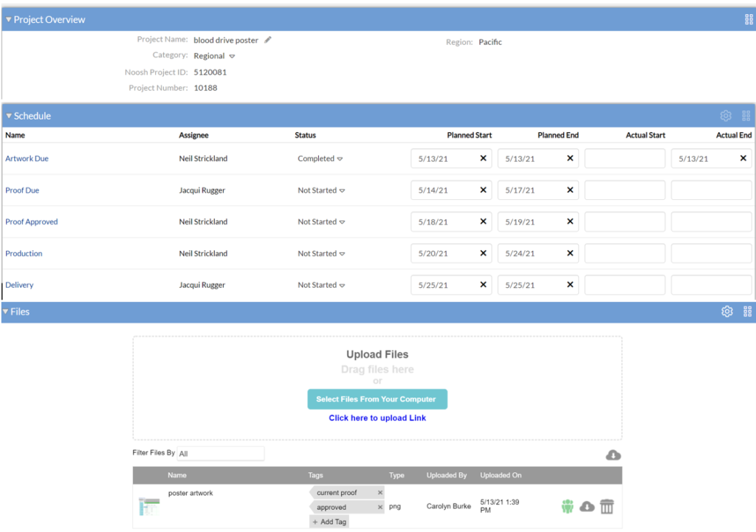This screenshot has width=756, height=532.
Task: Delete poster artwork with the trash icon
Action: 607,506
